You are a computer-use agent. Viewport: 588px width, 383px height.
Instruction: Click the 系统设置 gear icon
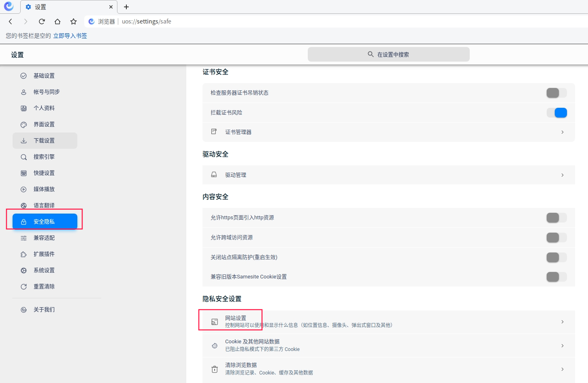23,270
